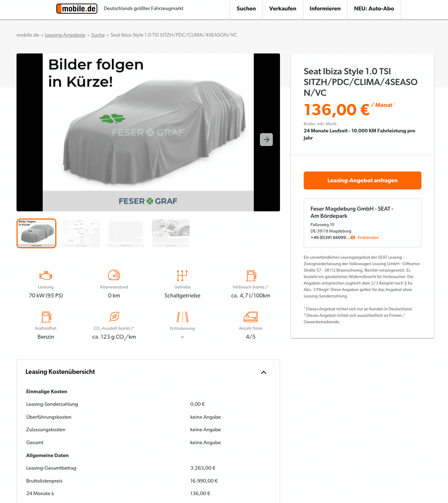Open the Verkaufen menu
This screenshot has height=503, width=448.
[283, 9]
